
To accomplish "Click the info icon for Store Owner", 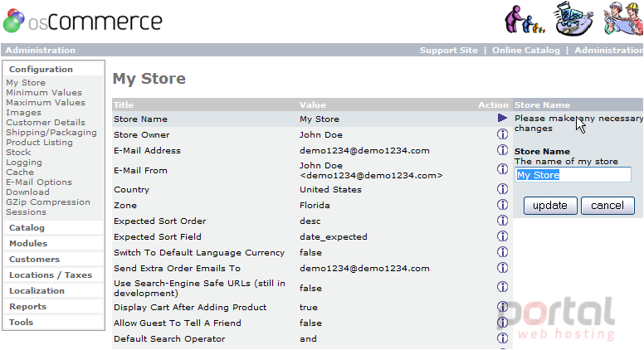I will 502,134.
